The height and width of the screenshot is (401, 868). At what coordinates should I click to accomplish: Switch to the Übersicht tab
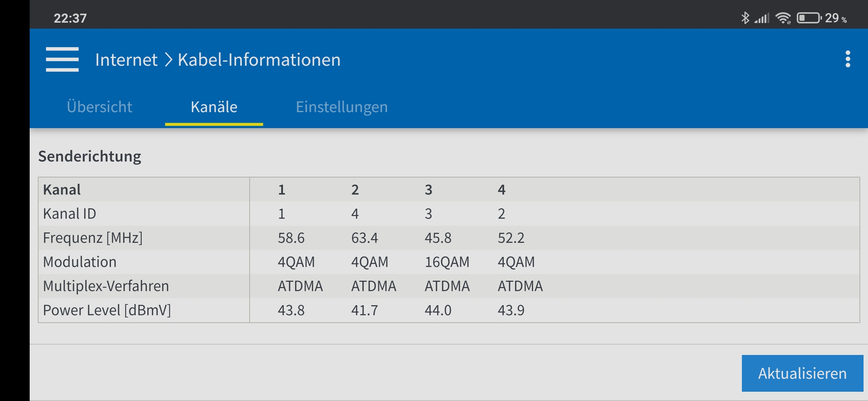click(x=99, y=107)
